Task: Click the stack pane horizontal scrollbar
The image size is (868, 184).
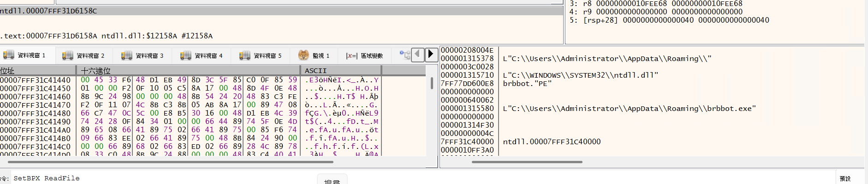Action: point(527,162)
